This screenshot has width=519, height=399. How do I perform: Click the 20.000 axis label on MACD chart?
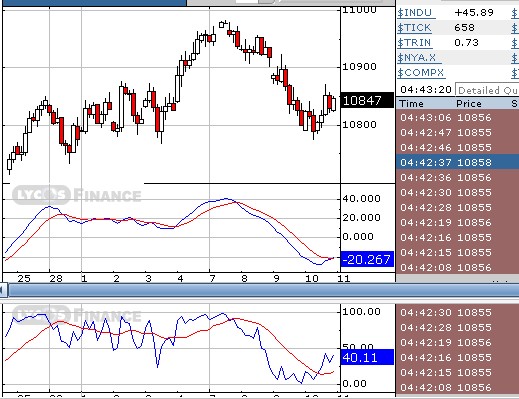coord(362,218)
